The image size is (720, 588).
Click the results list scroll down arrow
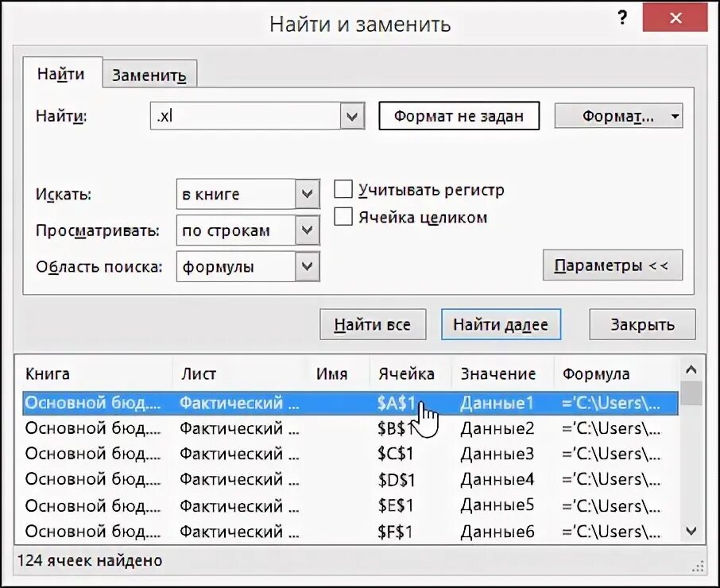pyautogui.click(x=691, y=531)
